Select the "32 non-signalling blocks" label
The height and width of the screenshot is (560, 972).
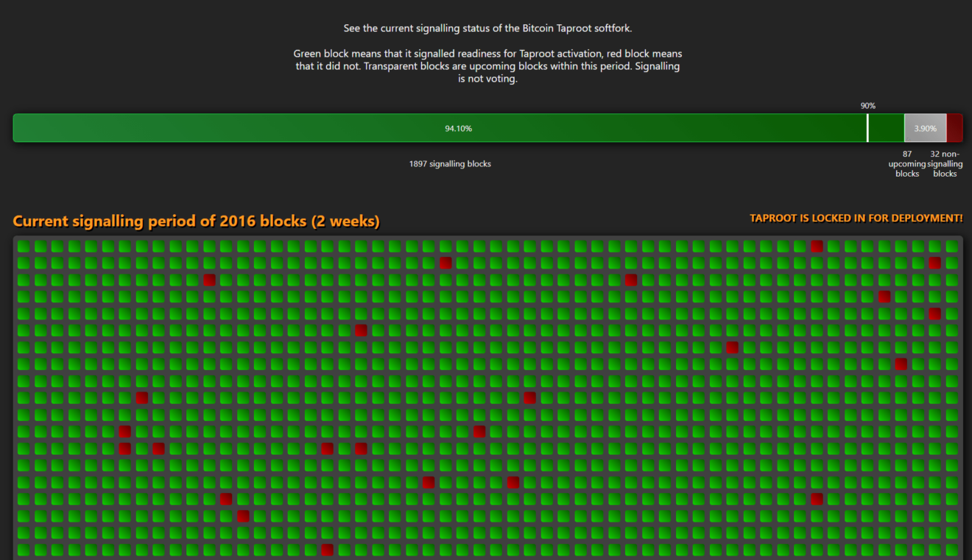[x=945, y=164]
